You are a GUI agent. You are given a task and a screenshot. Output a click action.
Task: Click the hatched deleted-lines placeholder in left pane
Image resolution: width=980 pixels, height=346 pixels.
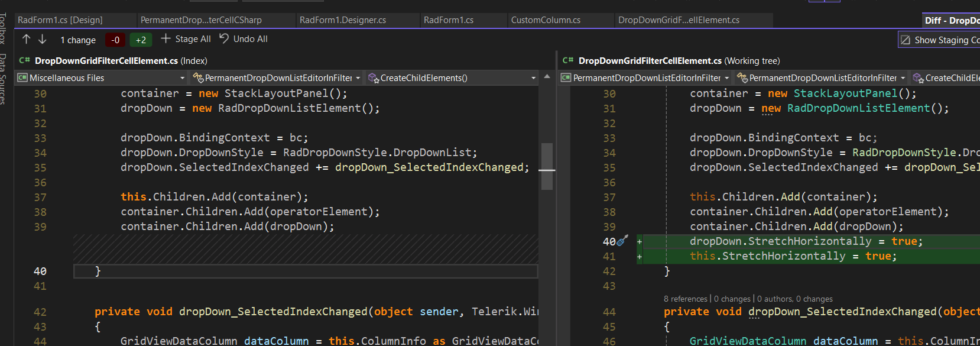(306, 249)
